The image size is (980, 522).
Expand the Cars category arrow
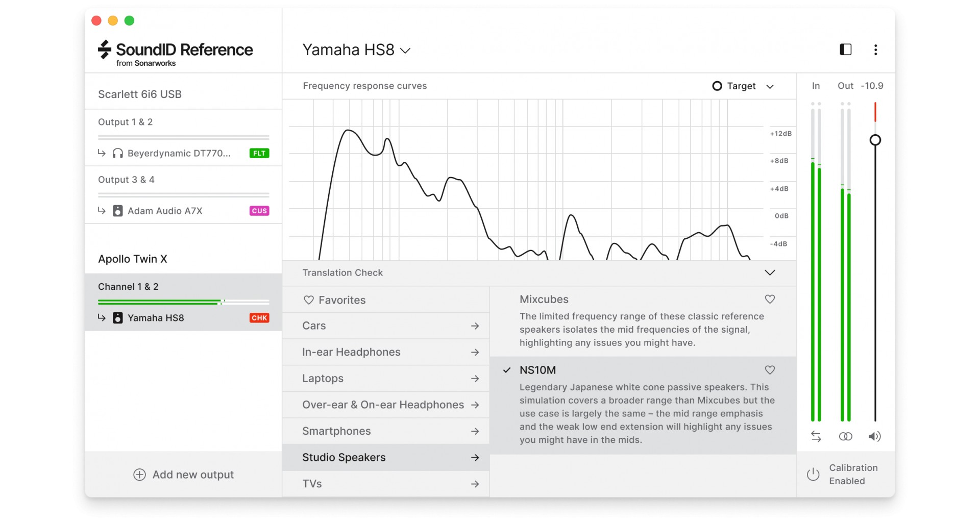tap(475, 326)
